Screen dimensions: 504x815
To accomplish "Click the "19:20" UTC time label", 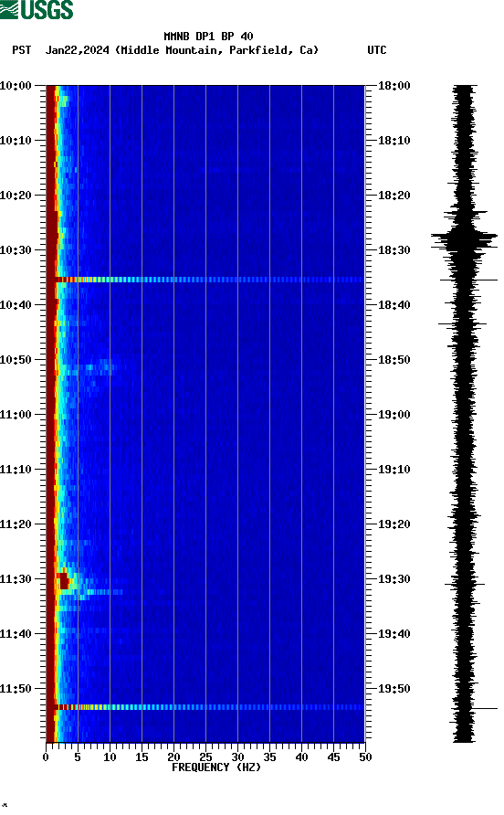I will tap(394, 524).
